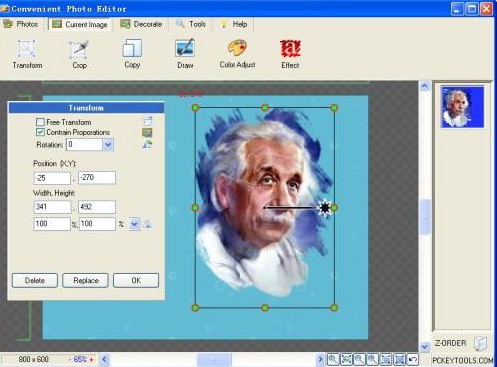Click the "65%" zoom readout
The height and width of the screenshot is (367, 497).
79,359
